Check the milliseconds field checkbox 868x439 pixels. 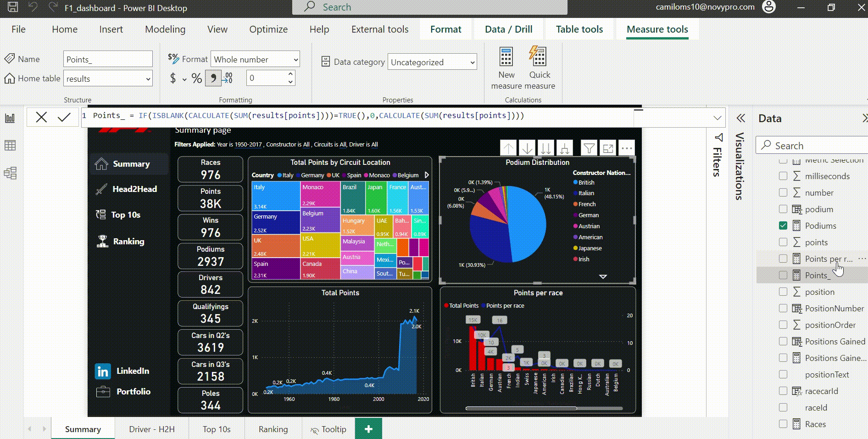pos(783,176)
